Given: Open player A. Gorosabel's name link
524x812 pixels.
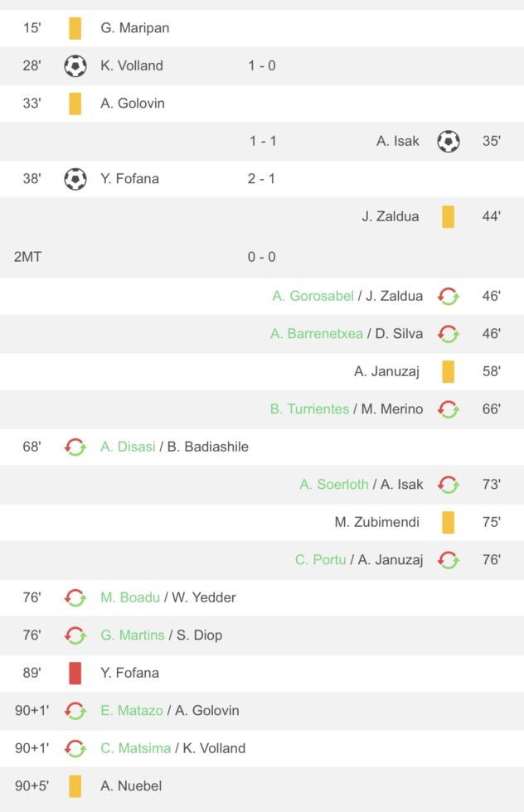Looking at the screenshot, I should click(x=313, y=296).
